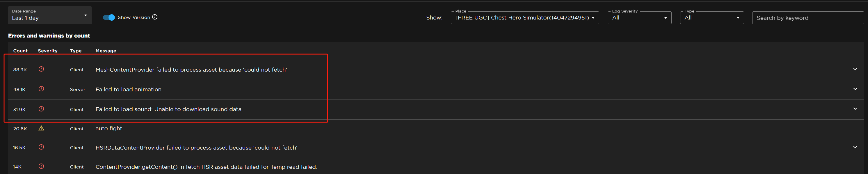Viewport: 868px width, 174px height.
Task: Click the dropdown arrow inside the Place selector
Action: coord(593,17)
